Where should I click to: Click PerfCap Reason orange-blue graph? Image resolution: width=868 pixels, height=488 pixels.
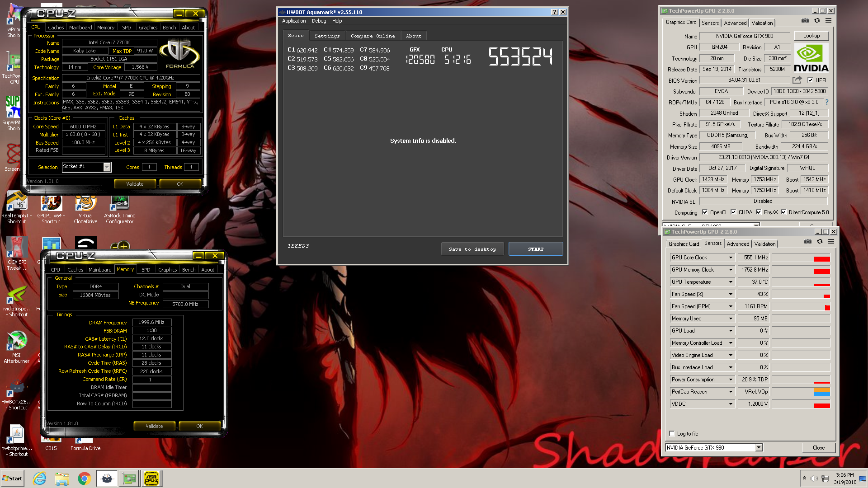821,392
